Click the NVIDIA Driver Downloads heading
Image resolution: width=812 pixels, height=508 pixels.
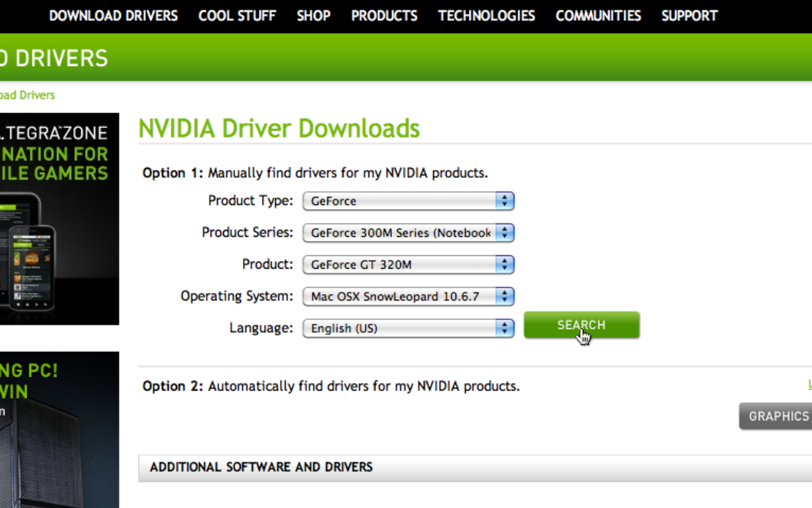pyautogui.click(x=279, y=128)
